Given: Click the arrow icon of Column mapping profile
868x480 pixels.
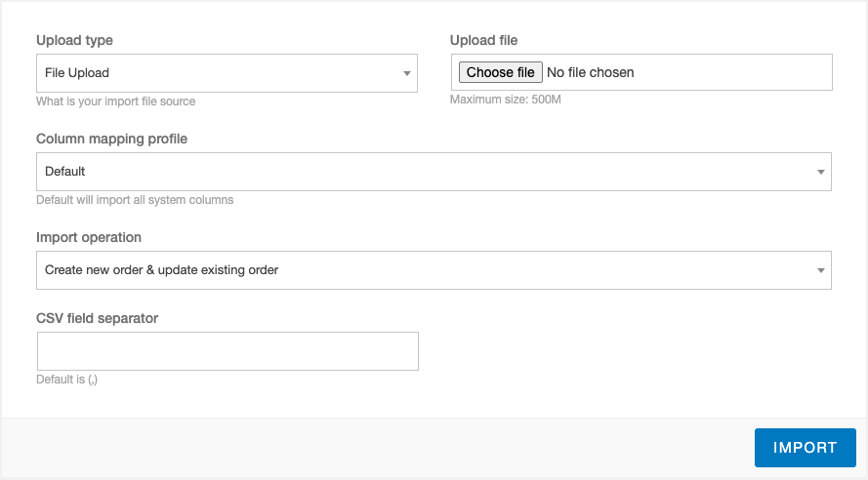Looking at the screenshot, I should [x=821, y=172].
